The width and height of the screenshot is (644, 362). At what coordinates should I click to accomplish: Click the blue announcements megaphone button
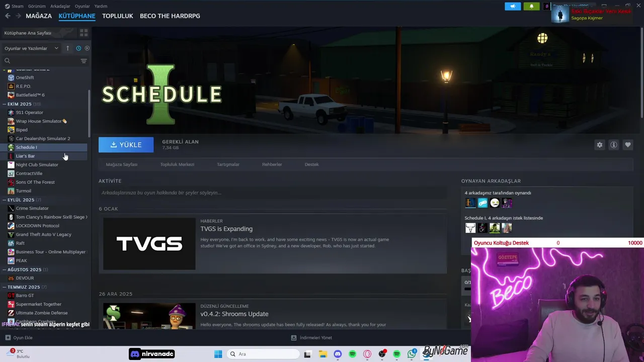513,6
